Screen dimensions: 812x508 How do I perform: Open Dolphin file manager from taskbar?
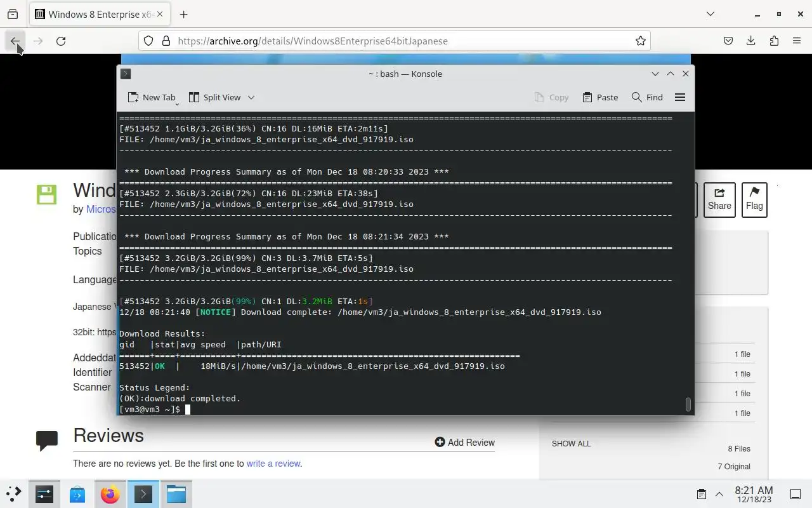pyautogui.click(x=176, y=493)
